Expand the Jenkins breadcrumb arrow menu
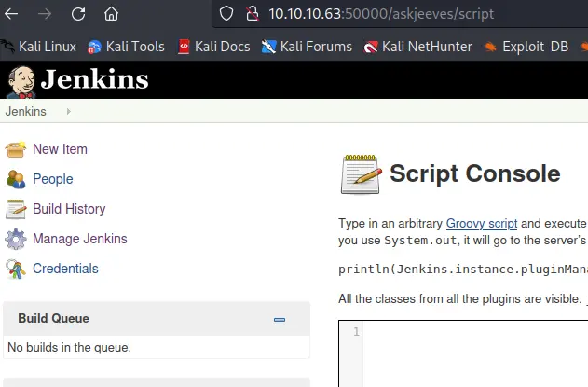This screenshot has width=588, height=387. point(68,112)
